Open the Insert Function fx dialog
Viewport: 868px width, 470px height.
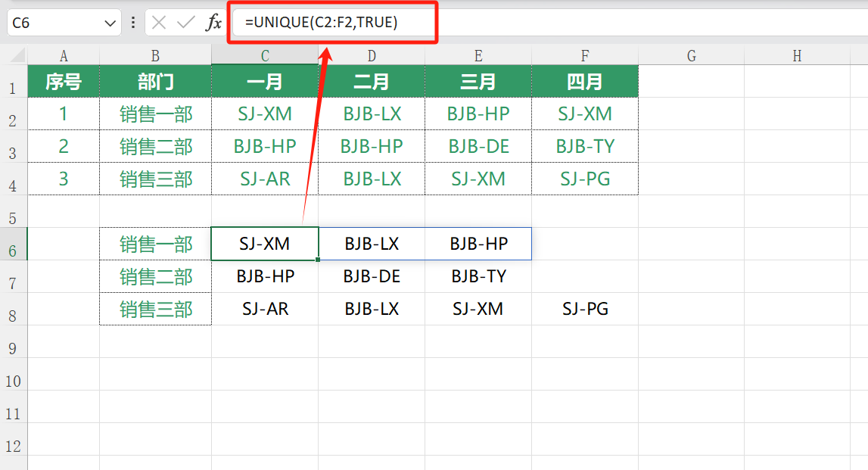point(213,23)
